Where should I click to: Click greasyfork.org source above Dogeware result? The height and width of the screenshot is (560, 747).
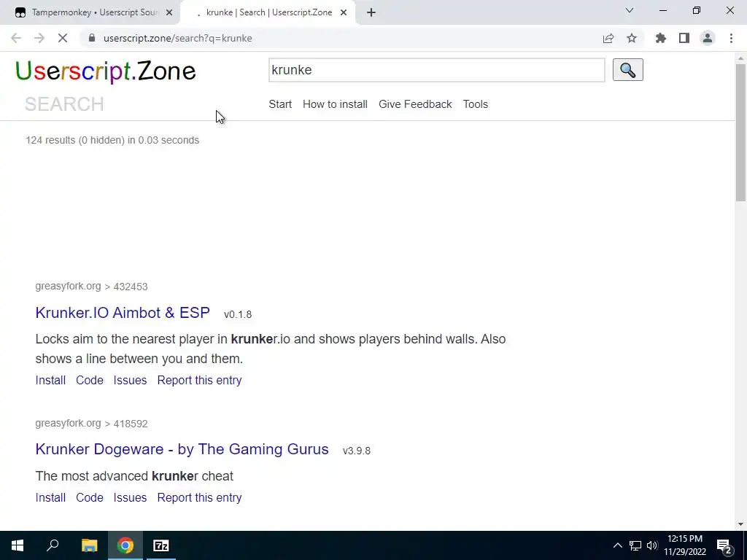click(x=68, y=424)
